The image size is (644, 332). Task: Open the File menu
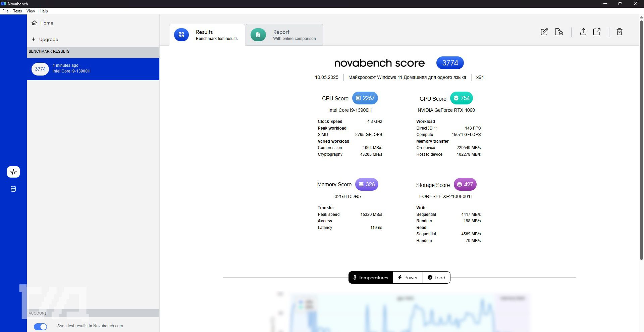[5, 11]
